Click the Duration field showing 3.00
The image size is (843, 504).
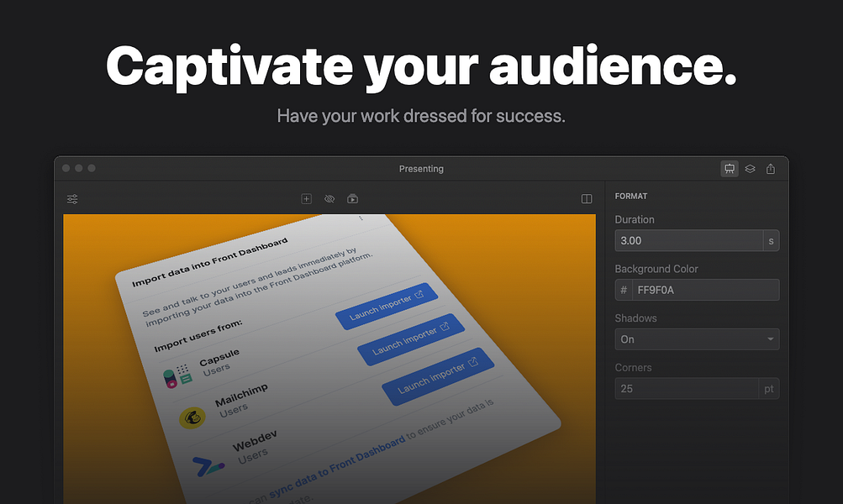click(x=688, y=240)
